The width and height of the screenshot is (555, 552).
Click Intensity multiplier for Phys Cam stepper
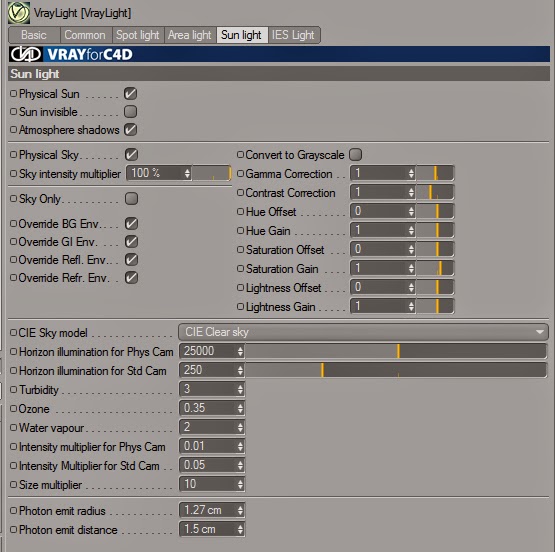pos(240,446)
